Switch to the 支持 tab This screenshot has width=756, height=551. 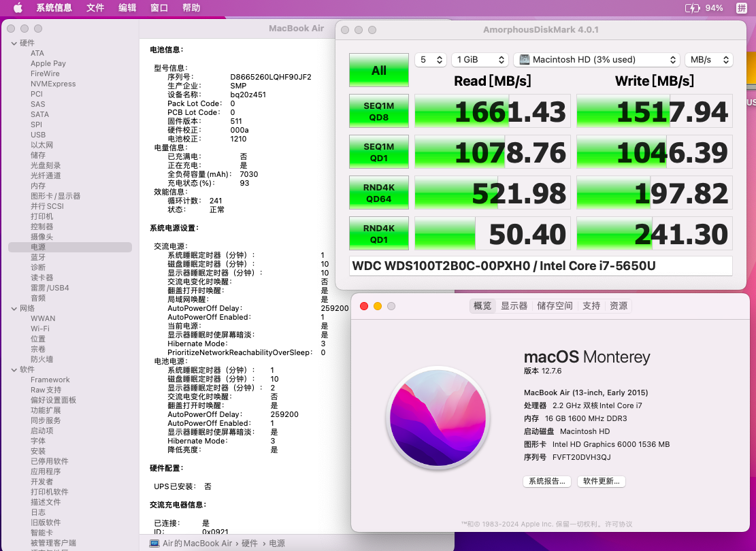591,305
